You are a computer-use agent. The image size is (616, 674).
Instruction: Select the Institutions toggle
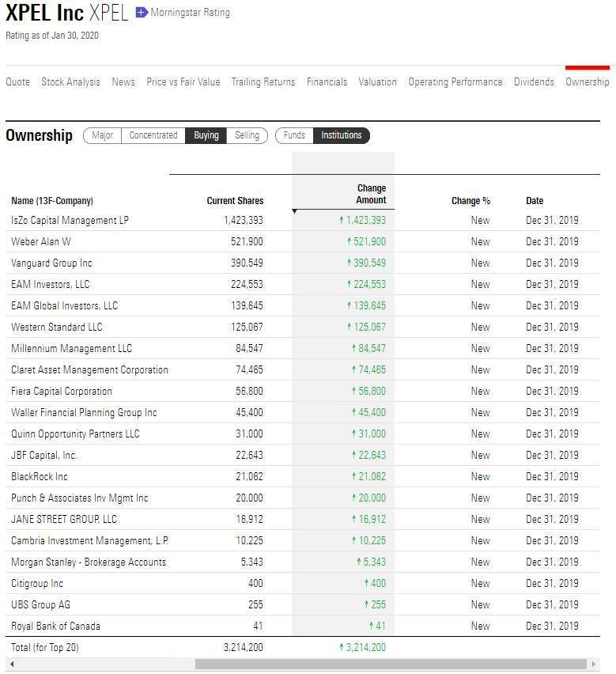tap(342, 135)
